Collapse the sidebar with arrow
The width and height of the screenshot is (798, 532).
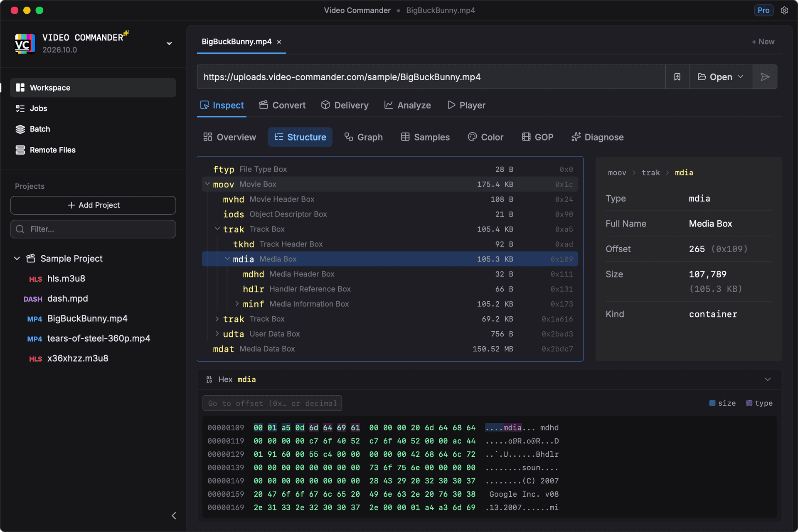click(x=174, y=516)
